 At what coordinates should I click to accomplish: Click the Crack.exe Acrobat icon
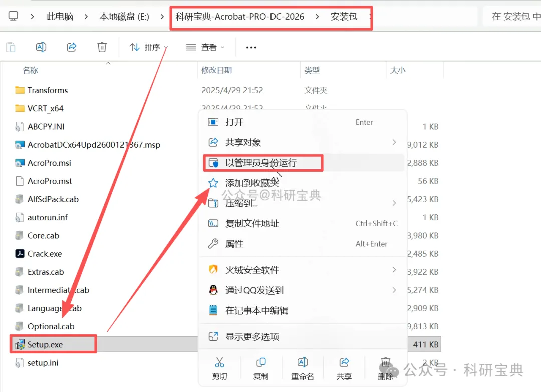pyautogui.click(x=20, y=254)
